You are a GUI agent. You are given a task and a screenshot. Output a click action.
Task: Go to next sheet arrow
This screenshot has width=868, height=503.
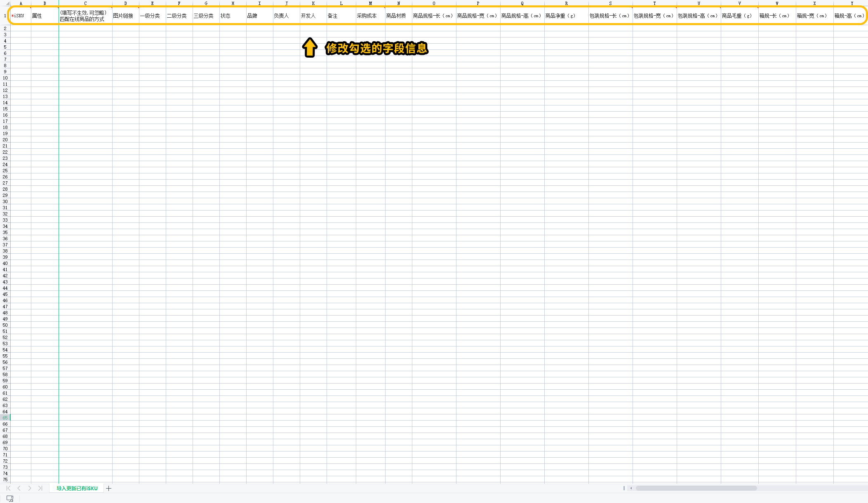[x=30, y=488]
